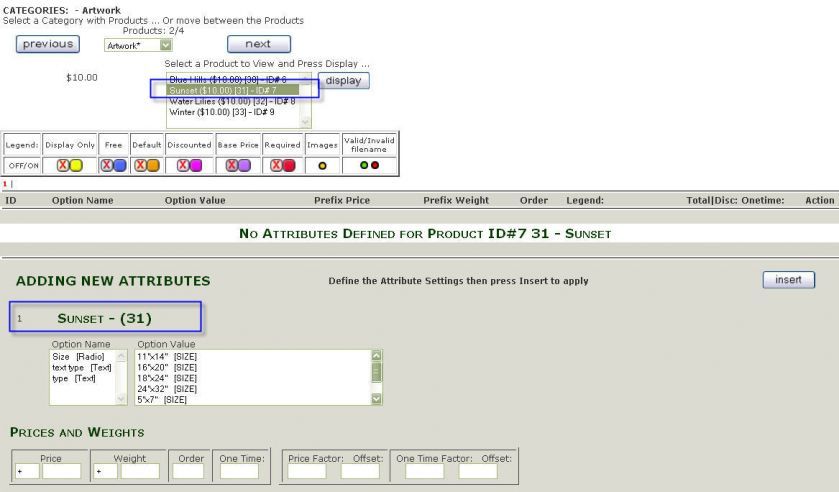Open the Artwork category dropdown

[138, 45]
